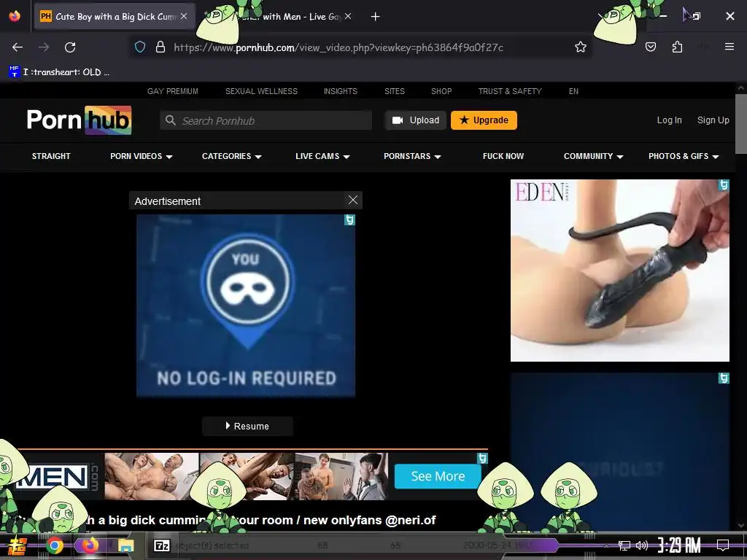Bookmark this page with the star
The height and width of the screenshot is (560, 747).
click(x=580, y=47)
